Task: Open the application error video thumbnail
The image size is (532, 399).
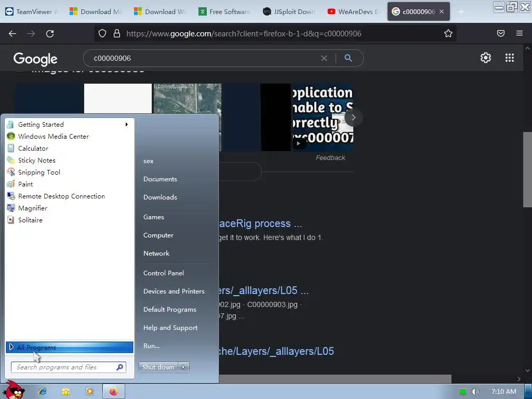Action: (323, 117)
